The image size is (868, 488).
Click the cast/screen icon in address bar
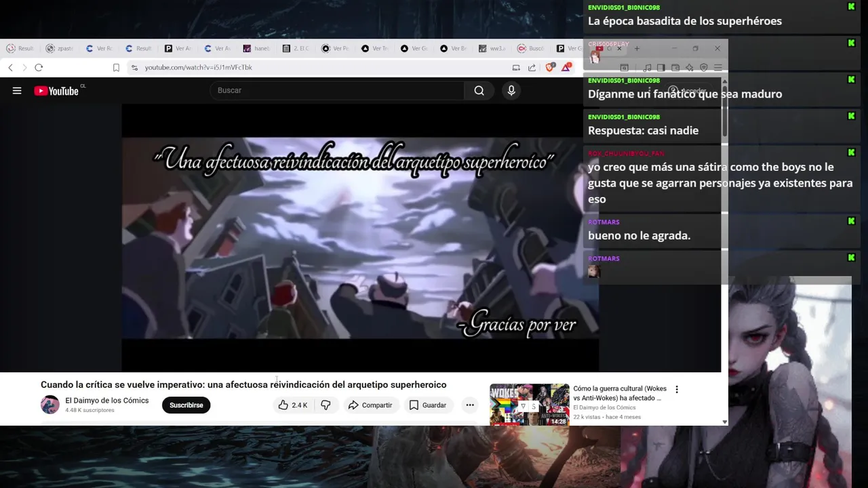pos(516,68)
